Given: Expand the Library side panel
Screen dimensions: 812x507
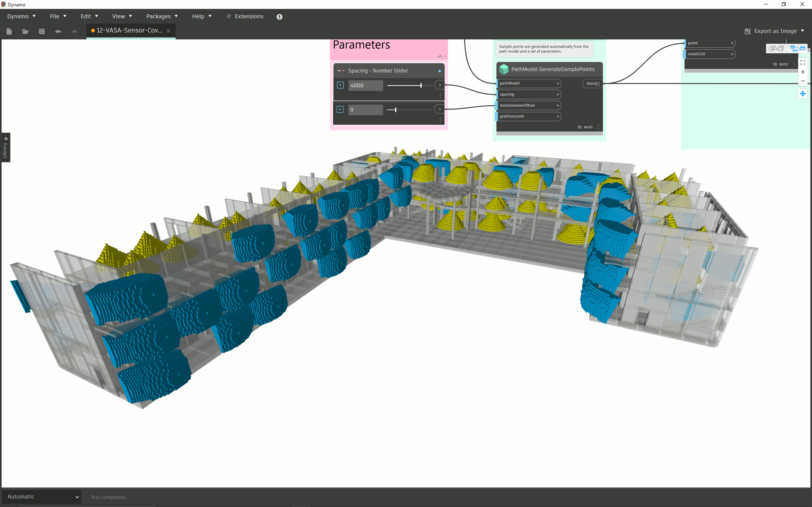Looking at the screenshot, I should point(5,147).
